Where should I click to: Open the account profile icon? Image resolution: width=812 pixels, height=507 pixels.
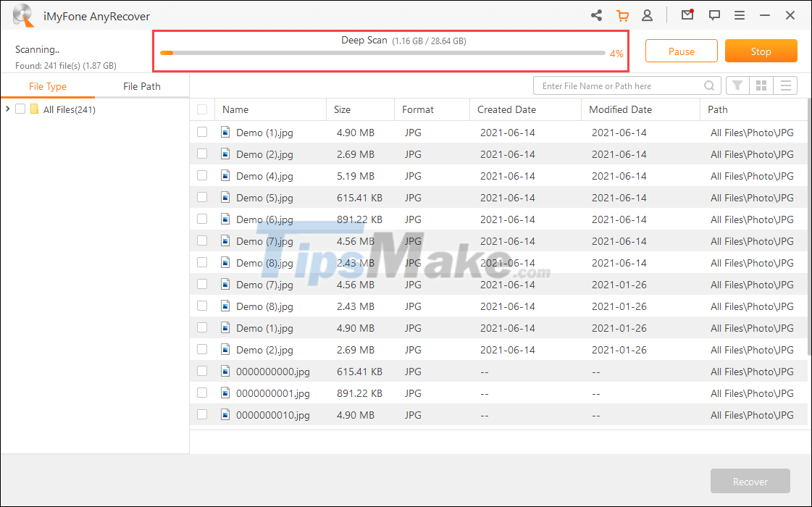pos(647,14)
